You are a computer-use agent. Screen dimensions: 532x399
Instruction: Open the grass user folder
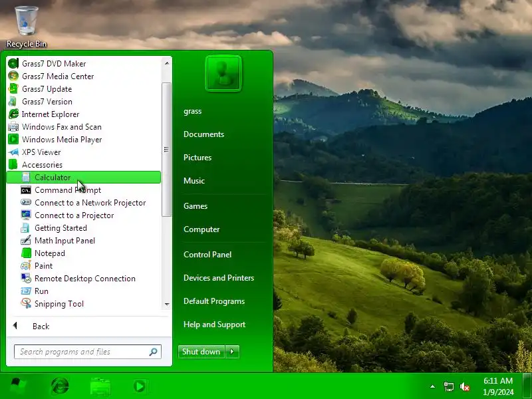click(192, 111)
